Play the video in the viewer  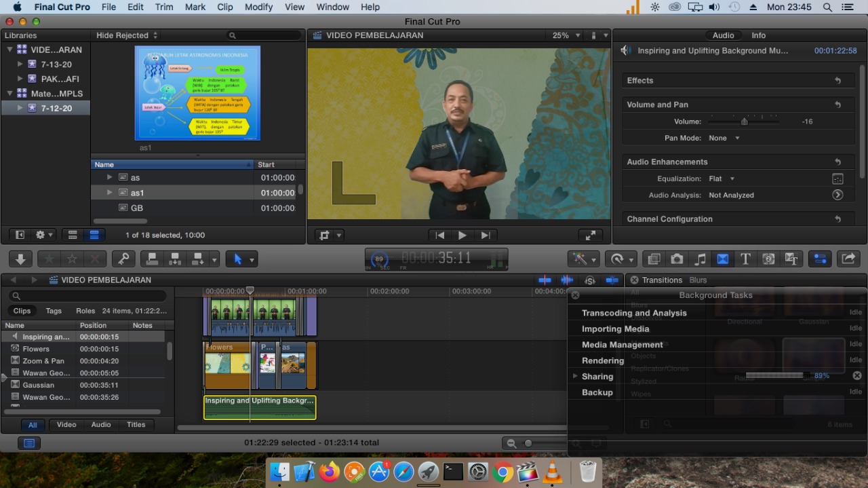(x=462, y=236)
